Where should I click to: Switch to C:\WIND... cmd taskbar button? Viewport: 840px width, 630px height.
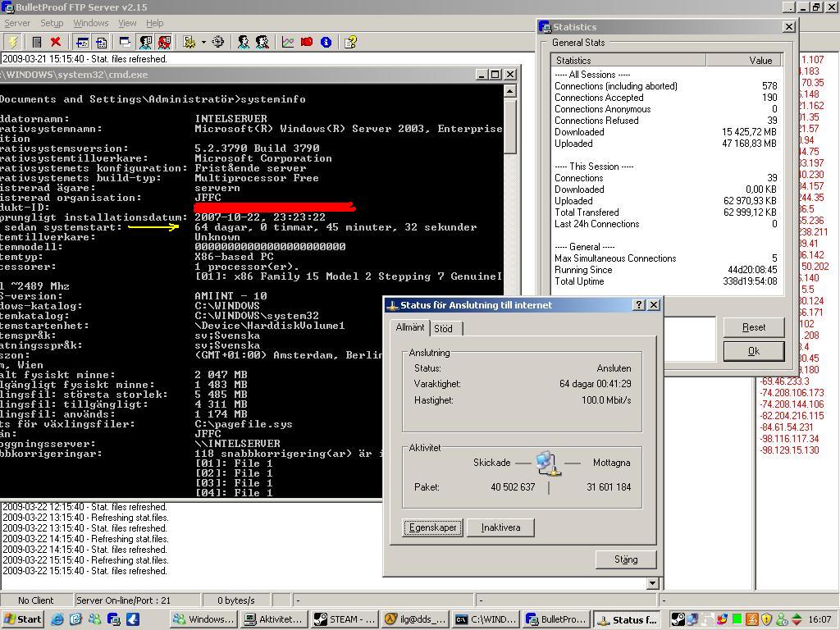486,619
